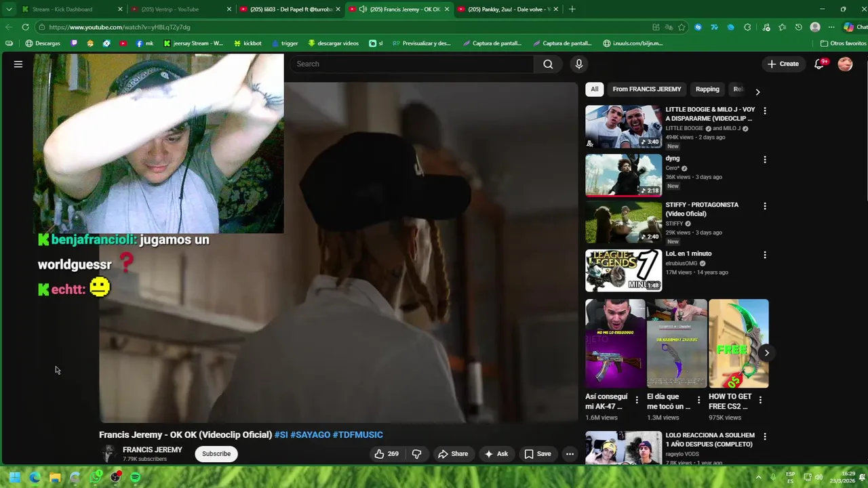Open options for STIFFY - PROTAGONISTA video
Viewport: 868px width, 488px height.
tap(765, 206)
